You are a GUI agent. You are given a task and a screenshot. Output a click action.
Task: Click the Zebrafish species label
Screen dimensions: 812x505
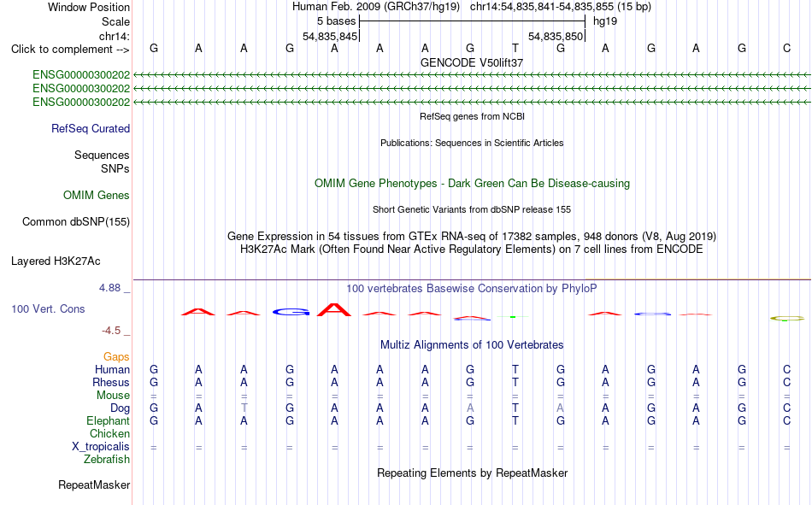click(x=107, y=460)
